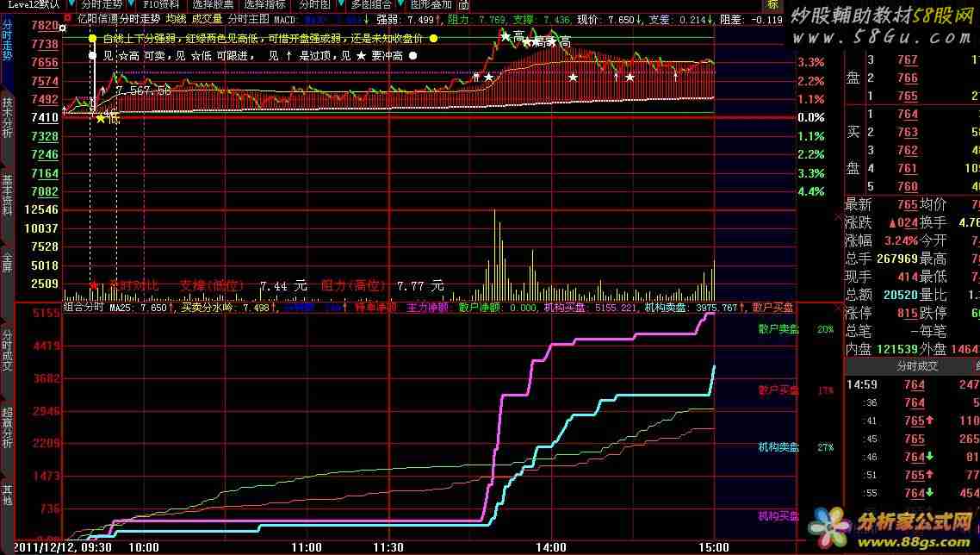Select the 超赢分析 side tab

pos(7,428)
